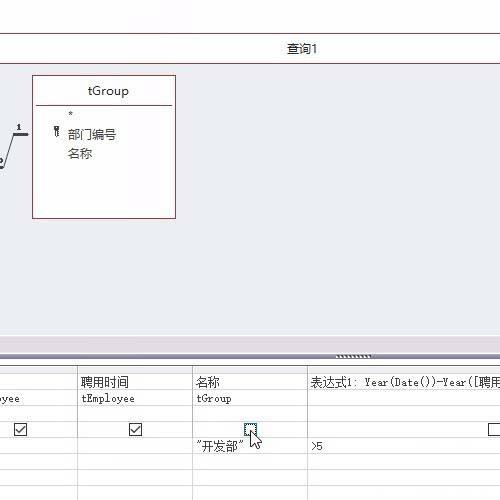The width and height of the screenshot is (500, 500).
Task: Select the tGroup table title
Action: point(108,91)
